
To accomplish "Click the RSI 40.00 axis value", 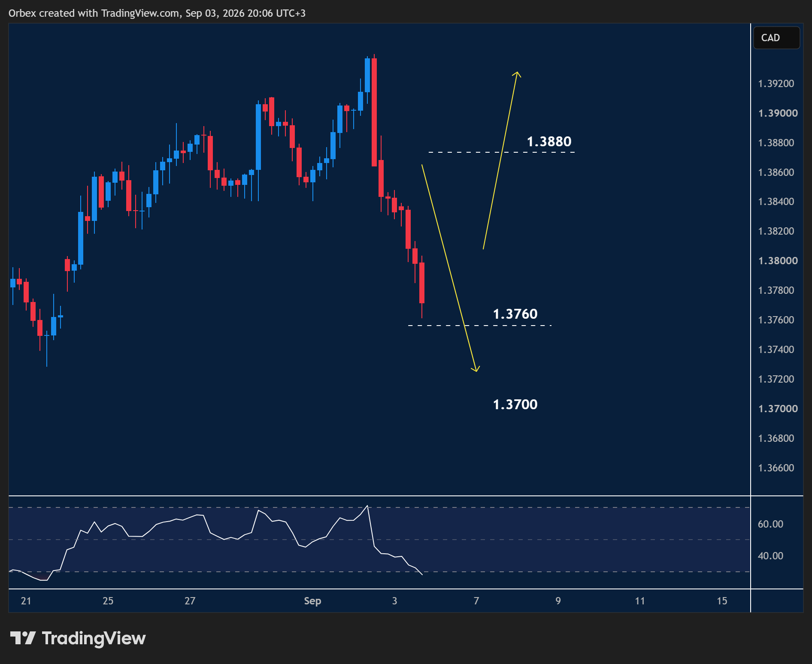I will pyautogui.click(x=770, y=556).
